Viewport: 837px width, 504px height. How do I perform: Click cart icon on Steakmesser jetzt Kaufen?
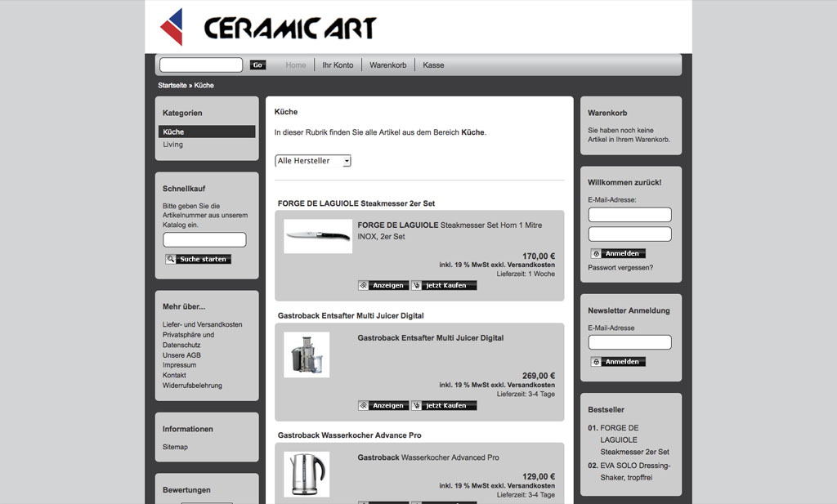coord(417,285)
